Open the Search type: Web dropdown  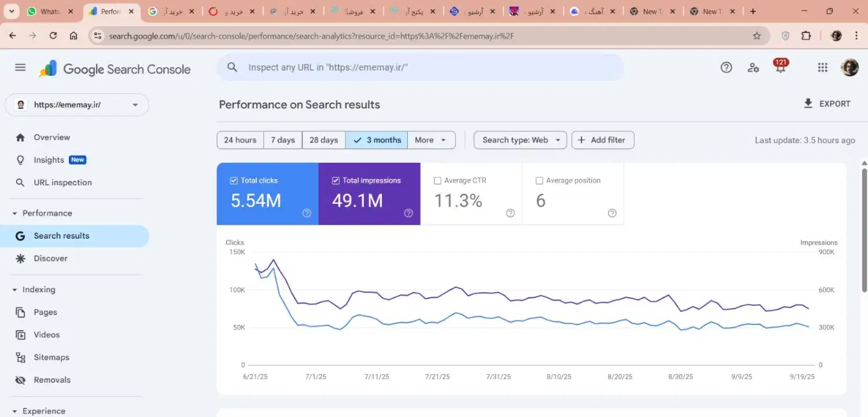point(520,140)
